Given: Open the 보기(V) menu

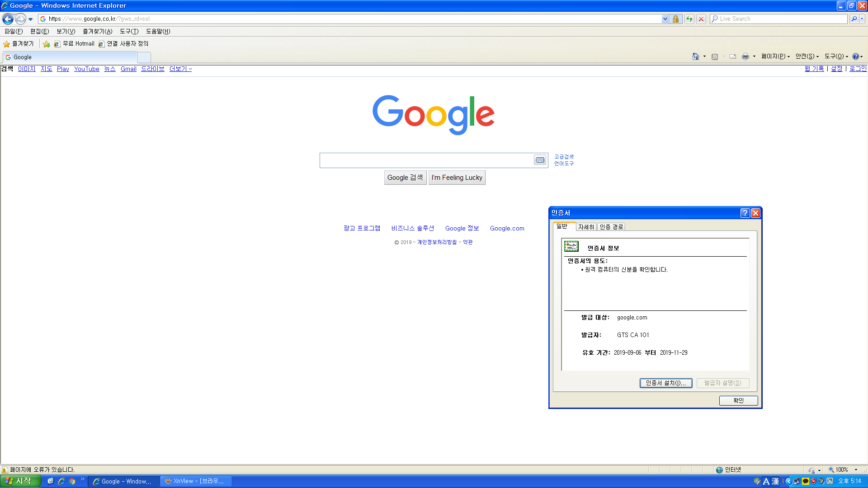Looking at the screenshot, I should pyautogui.click(x=66, y=31).
